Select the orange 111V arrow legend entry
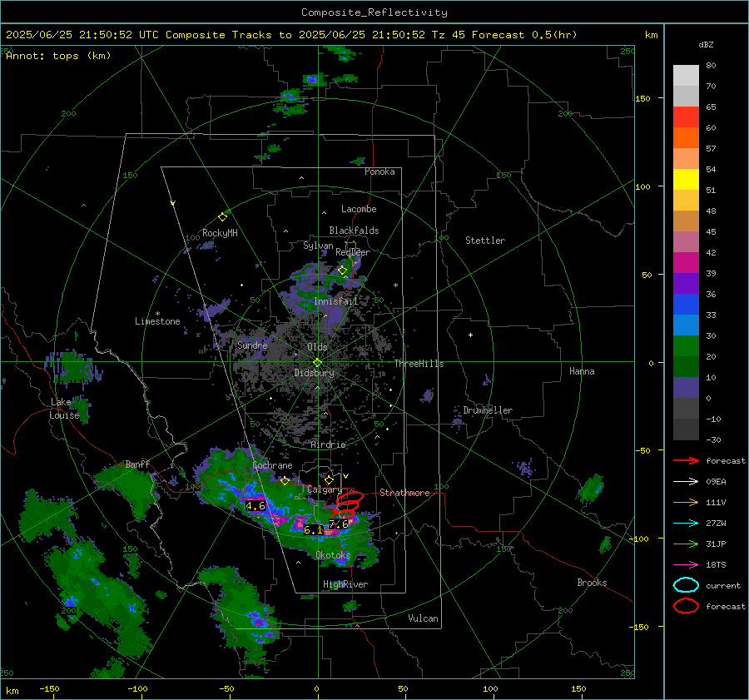The height and width of the screenshot is (700, 749). [x=686, y=502]
